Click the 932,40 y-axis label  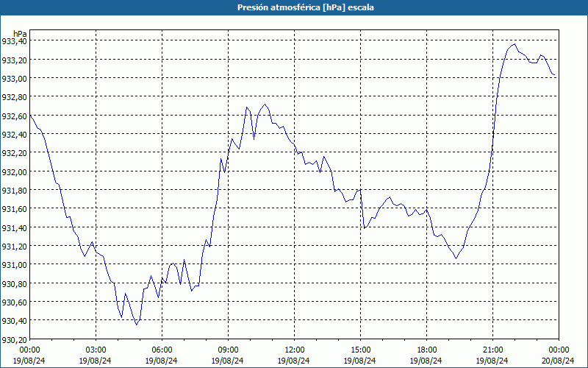pos(14,134)
